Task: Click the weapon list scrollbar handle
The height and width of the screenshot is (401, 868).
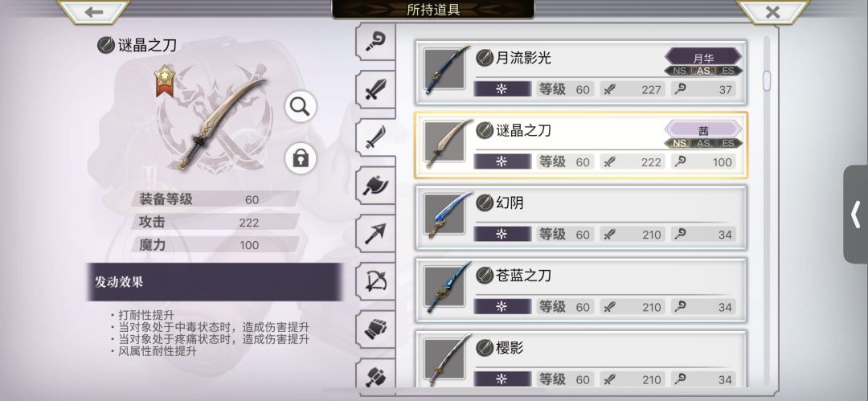Action: pos(767,81)
